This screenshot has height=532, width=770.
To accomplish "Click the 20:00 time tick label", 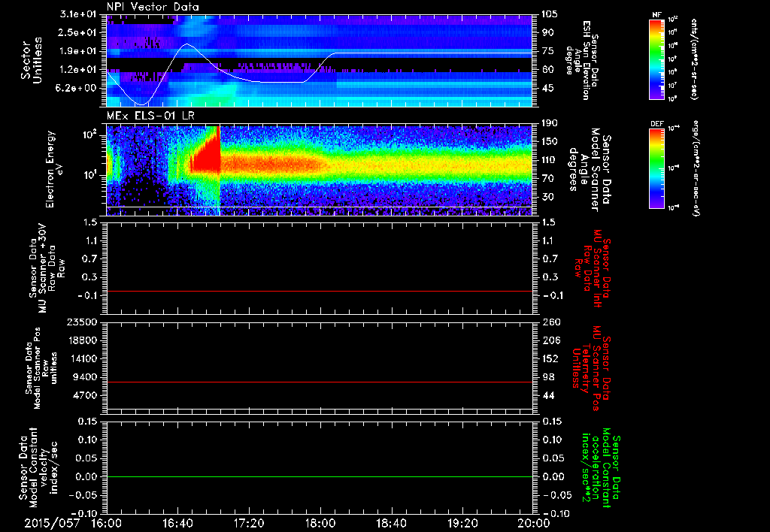I will click(x=534, y=523).
